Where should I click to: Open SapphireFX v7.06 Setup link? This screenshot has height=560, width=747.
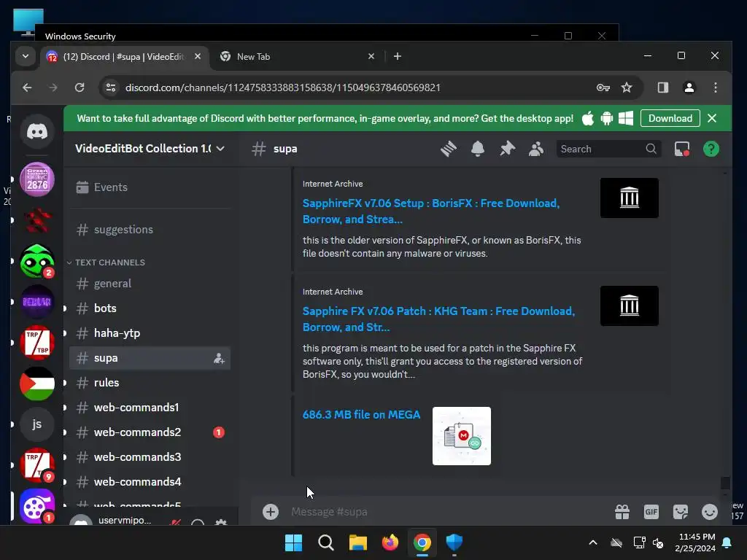(430, 211)
